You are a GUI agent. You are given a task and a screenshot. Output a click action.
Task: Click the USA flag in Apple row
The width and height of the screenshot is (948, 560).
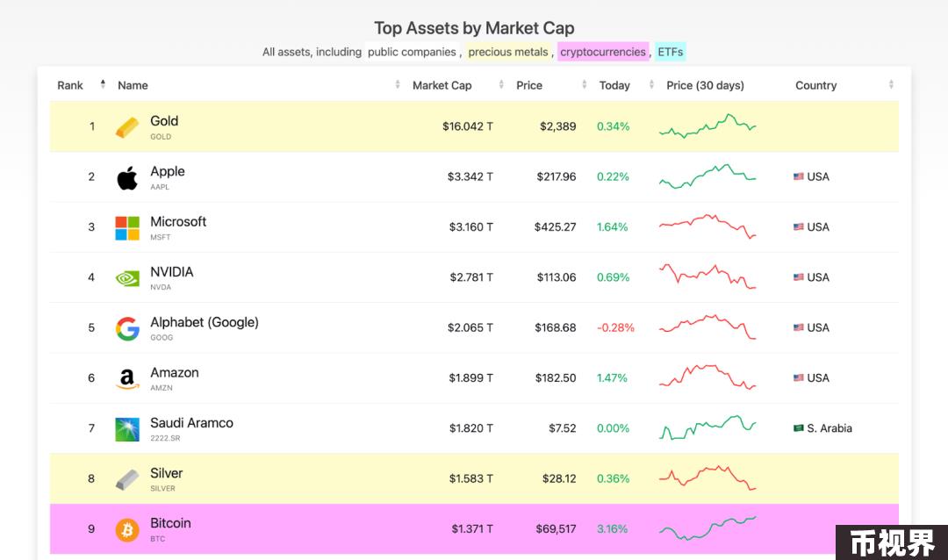799,176
